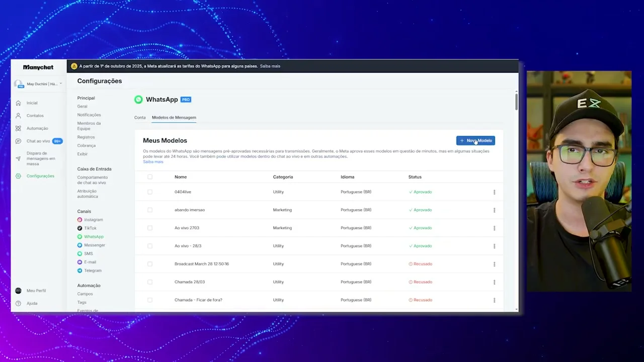Open Membros da Equipe settings

[x=89, y=126]
